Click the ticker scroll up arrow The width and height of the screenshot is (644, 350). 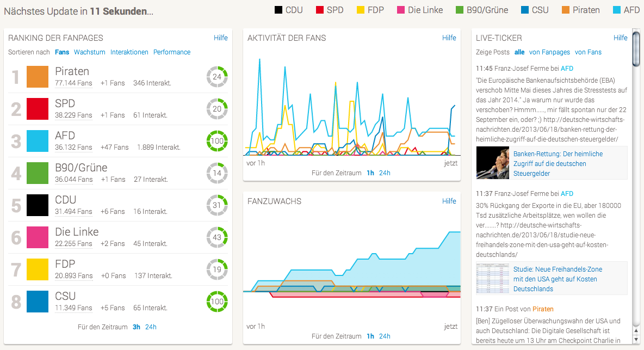click(636, 331)
